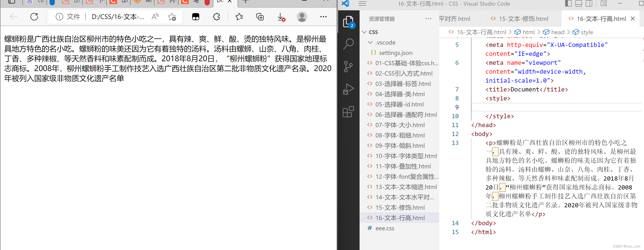Image resolution: width=644 pixels, height=250 pixels.
Task: Open 12-字体-font复合属性 file
Action: pos(399,177)
